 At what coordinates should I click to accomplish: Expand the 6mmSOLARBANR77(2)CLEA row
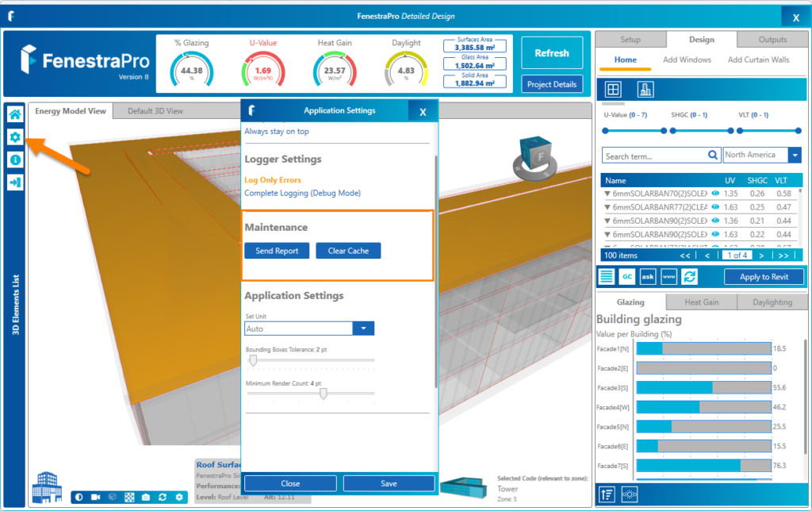click(x=607, y=207)
